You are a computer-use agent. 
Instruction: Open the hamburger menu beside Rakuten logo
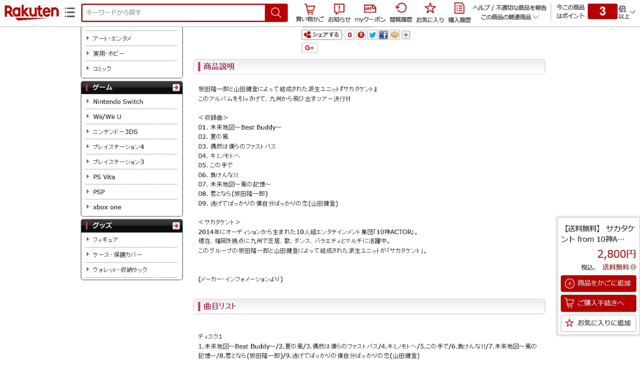point(70,12)
